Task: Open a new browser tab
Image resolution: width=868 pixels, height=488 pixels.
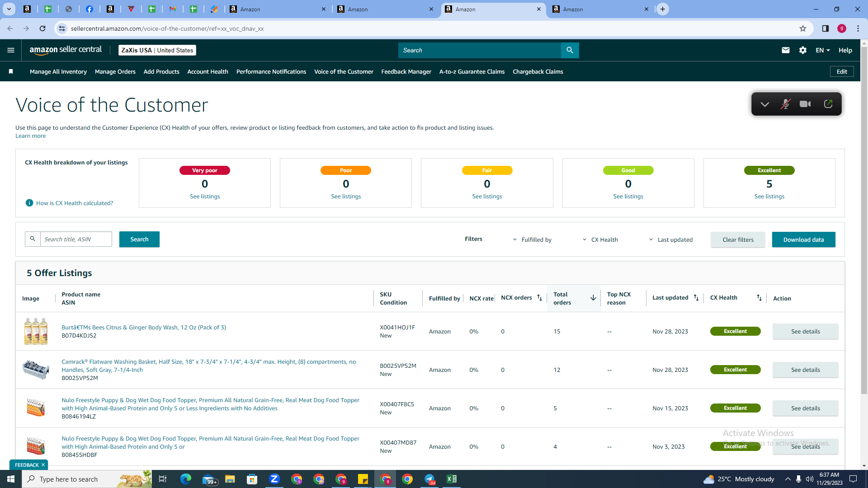Action: tap(662, 9)
